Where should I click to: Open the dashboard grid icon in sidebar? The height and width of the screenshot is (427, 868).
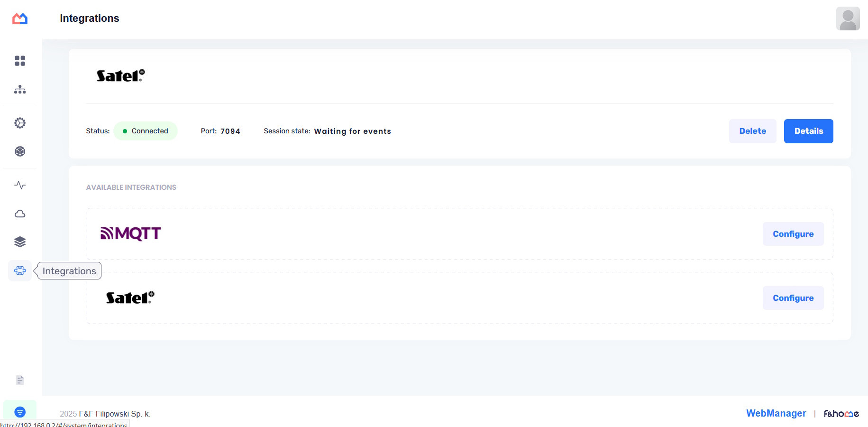point(20,61)
